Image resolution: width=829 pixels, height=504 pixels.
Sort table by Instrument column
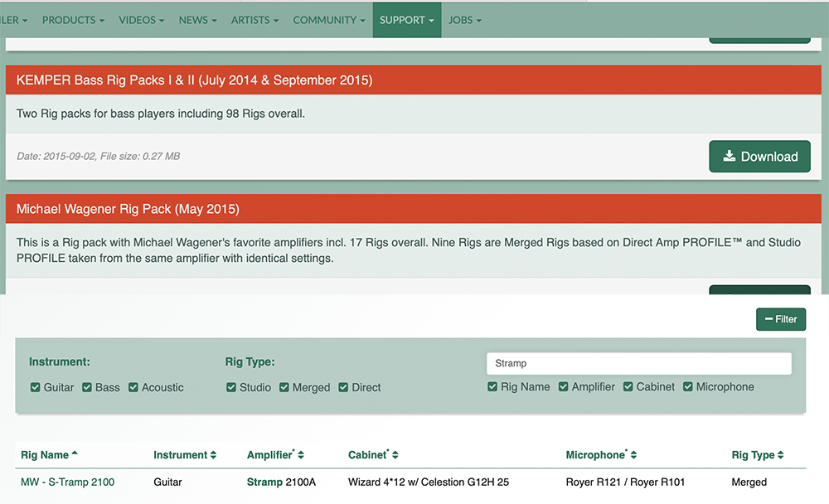click(x=185, y=455)
